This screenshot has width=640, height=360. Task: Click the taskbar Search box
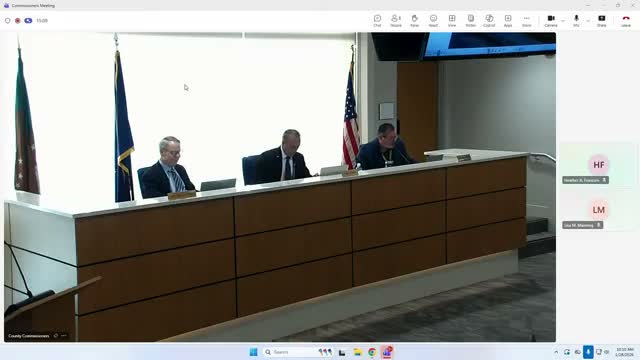click(x=298, y=352)
